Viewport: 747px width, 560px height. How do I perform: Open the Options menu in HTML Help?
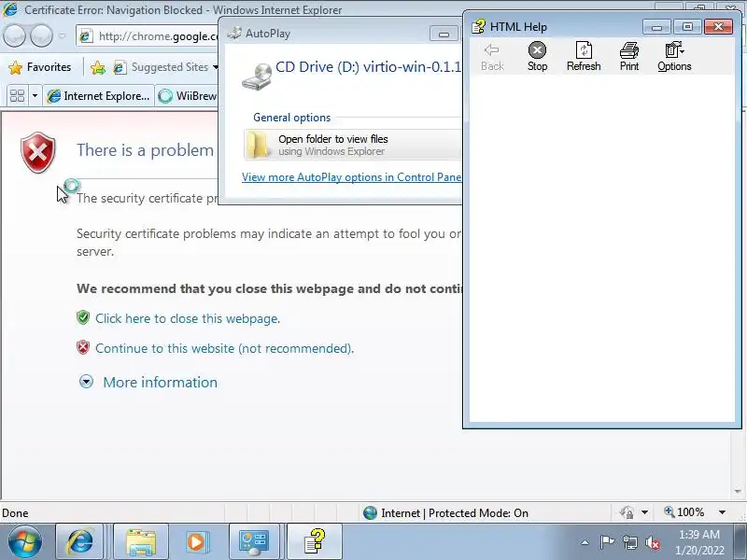pos(674,57)
